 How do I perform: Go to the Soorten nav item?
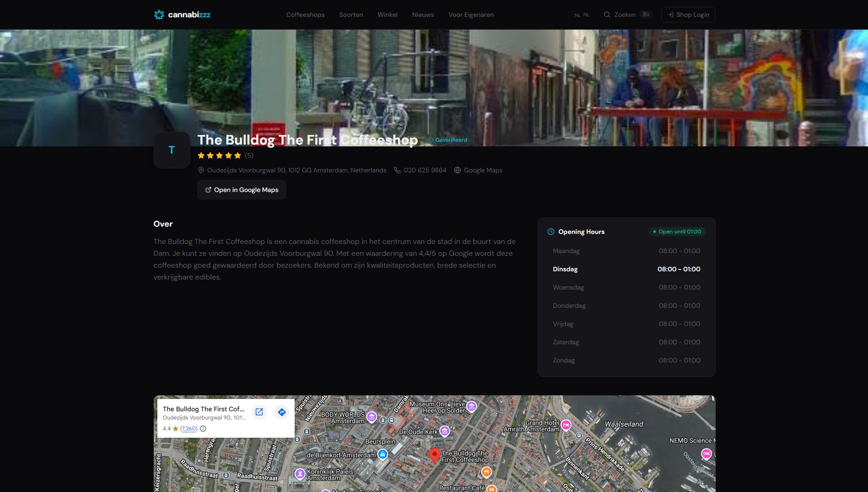(351, 15)
